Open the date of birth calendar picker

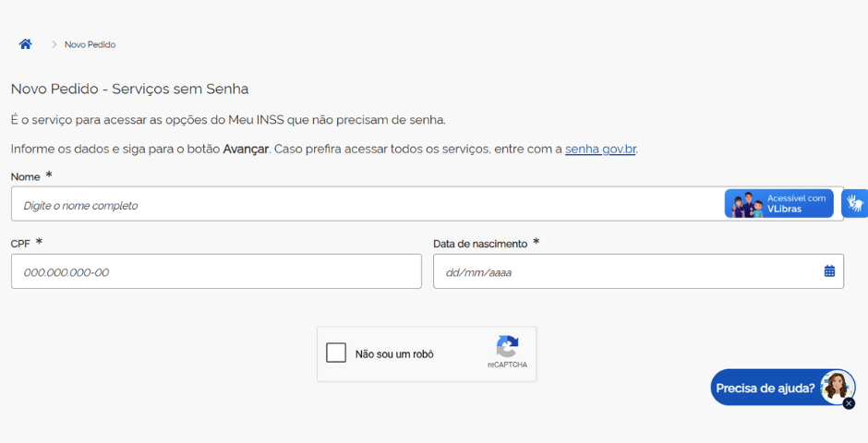coord(829,271)
